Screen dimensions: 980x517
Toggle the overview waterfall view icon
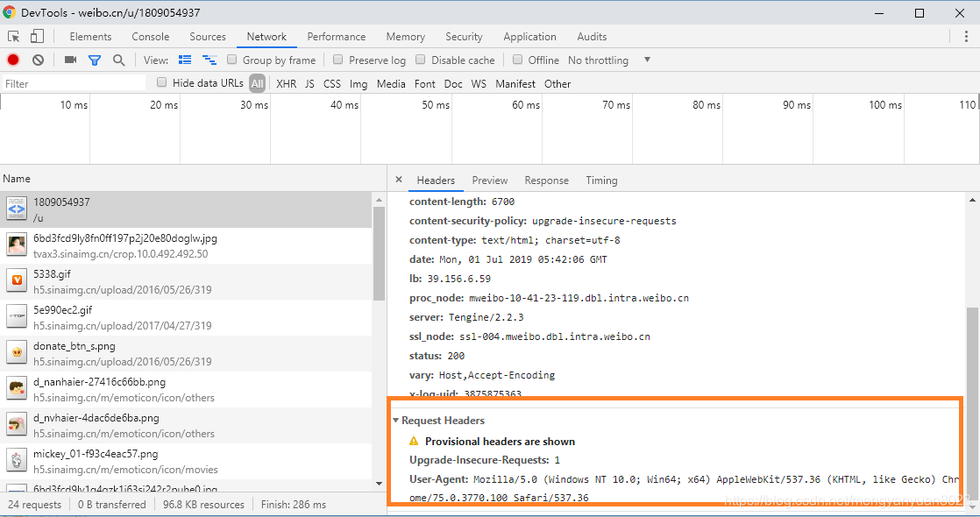tap(209, 60)
